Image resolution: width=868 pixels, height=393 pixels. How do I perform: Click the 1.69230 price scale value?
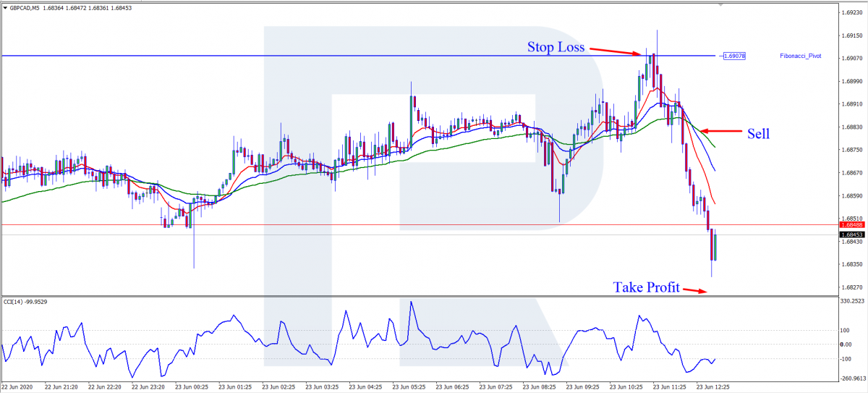click(x=853, y=12)
